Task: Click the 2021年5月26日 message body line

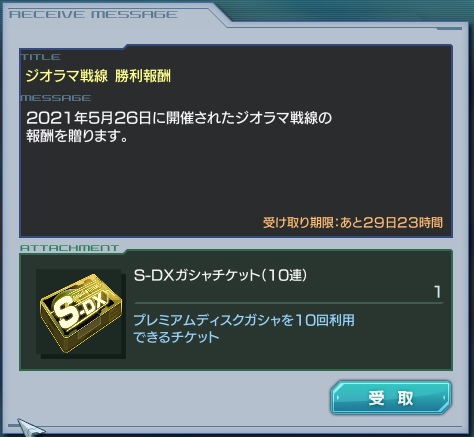Action: click(x=179, y=118)
